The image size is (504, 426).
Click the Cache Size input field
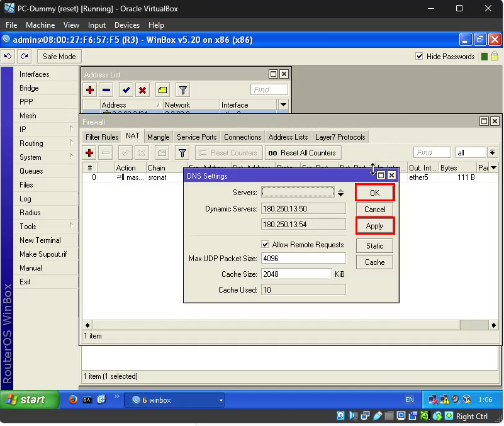[296, 274]
